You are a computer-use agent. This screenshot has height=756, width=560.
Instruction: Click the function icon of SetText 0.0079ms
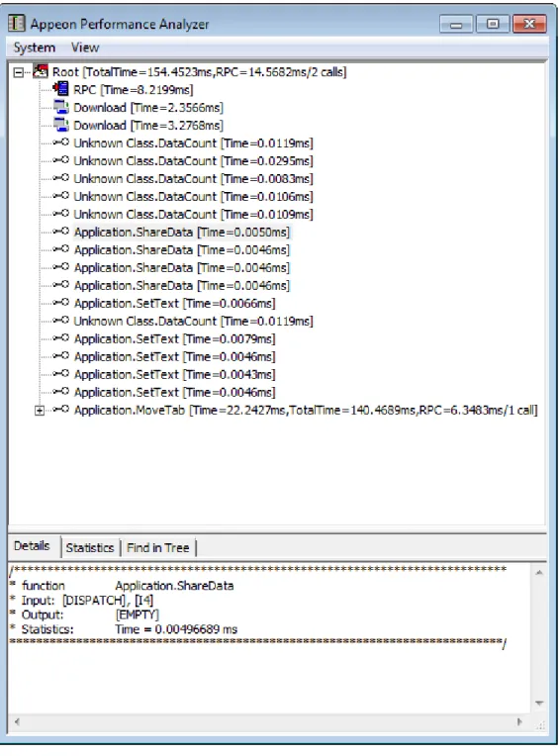[x=60, y=338]
